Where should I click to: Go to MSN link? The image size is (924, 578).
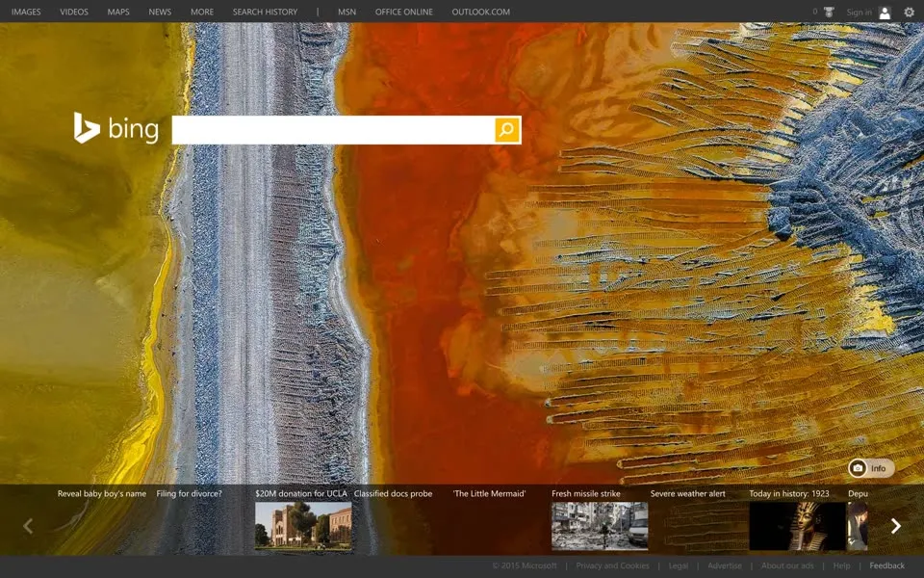pyautogui.click(x=346, y=12)
